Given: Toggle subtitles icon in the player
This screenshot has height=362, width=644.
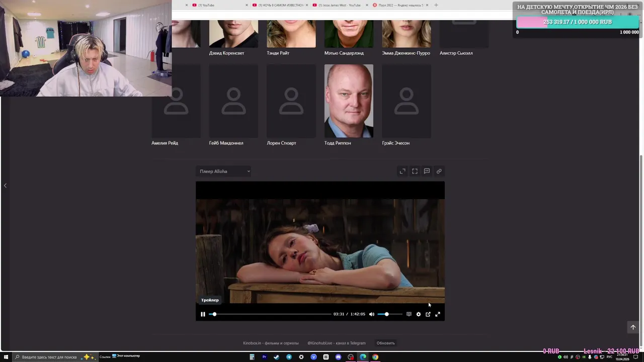Looking at the screenshot, I should 409,314.
